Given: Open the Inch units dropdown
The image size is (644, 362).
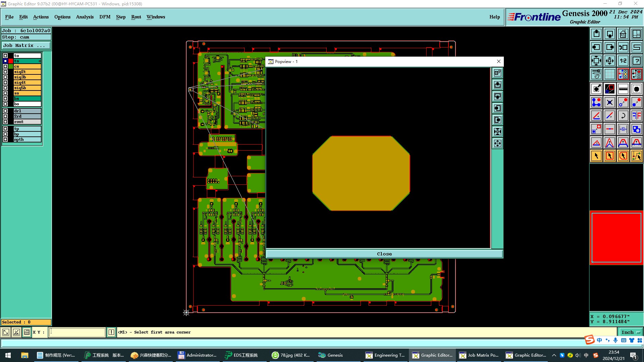Looking at the screenshot, I should [631, 332].
